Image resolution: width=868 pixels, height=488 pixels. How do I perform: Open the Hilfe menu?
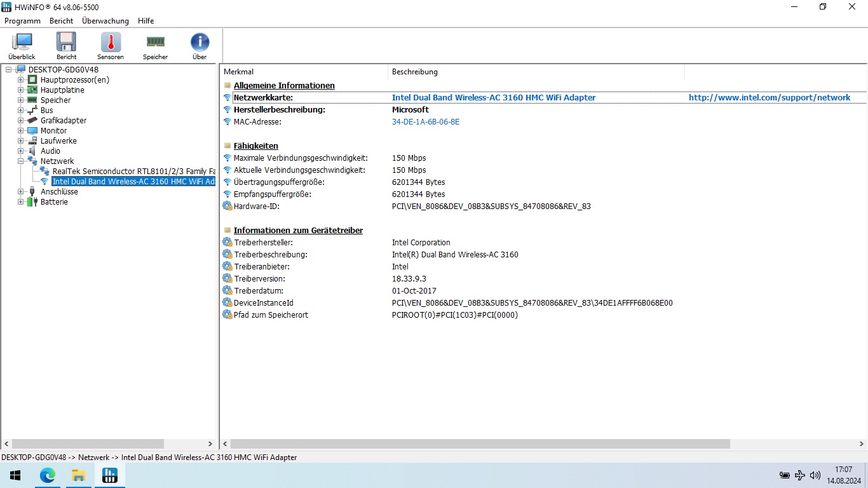(x=146, y=21)
